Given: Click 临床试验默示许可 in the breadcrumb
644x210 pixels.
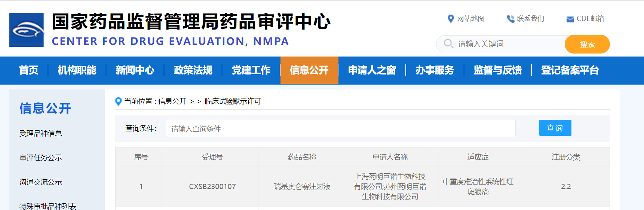Looking at the screenshot, I should click(x=233, y=101).
